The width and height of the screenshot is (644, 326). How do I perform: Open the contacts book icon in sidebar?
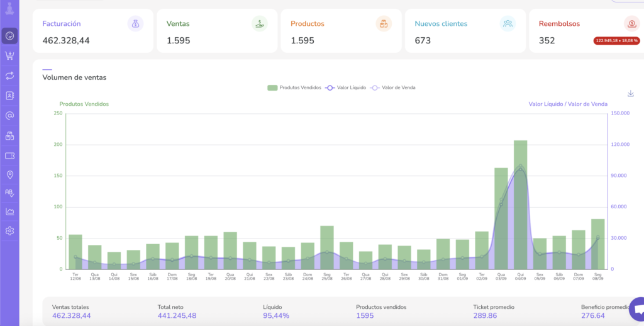9,96
